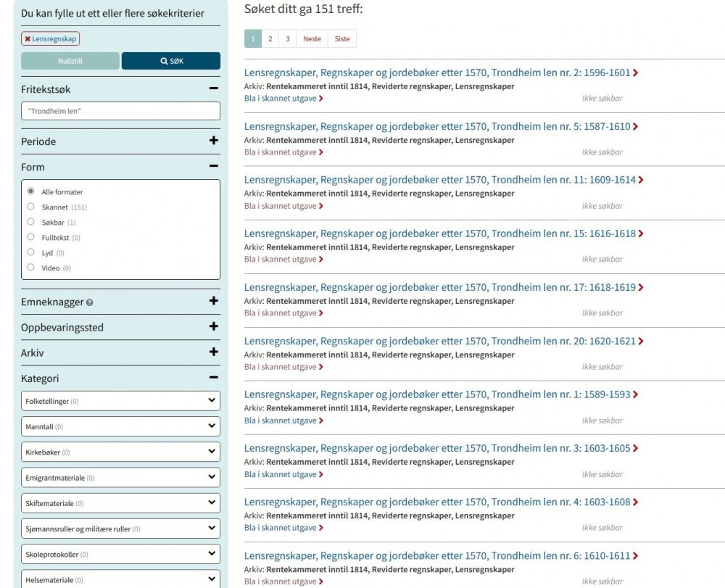Click the Nullstill reset button
The height and width of the screenshot is (588, 725).
[70, 61]
